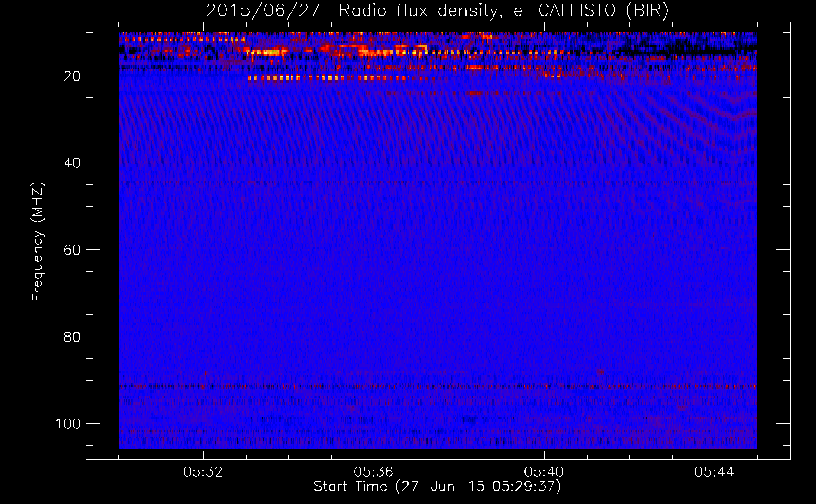Click the 100 frequency tick label
The image size is (816, 504).
click(x=68, y=424)
